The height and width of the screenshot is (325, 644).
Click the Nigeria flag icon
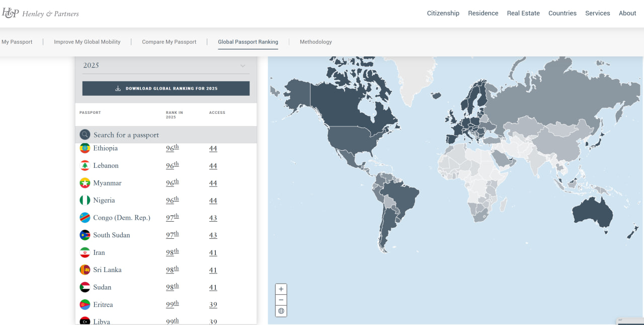(x=85, y=201)
